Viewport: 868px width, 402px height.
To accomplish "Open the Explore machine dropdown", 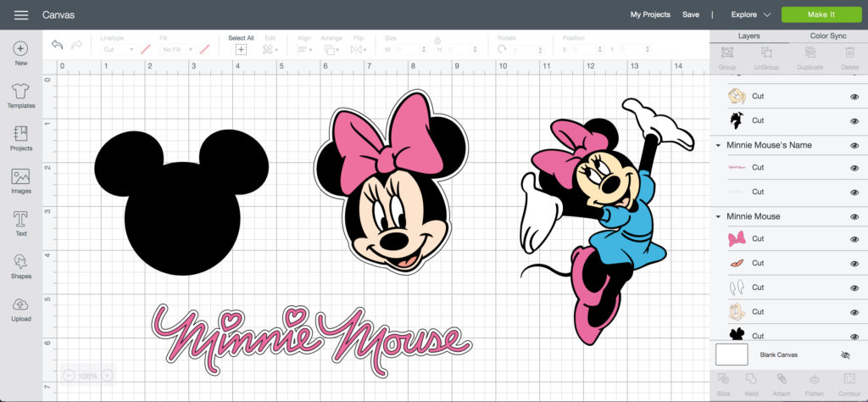I will click(x=751, y=15).
